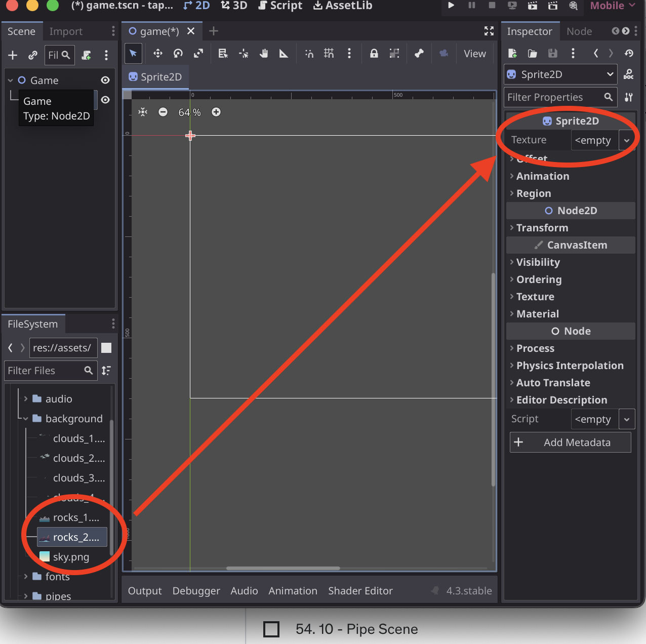Open the View menu above the canvas
Viewport: 646px width, 644px height.
tap(474, 53)
